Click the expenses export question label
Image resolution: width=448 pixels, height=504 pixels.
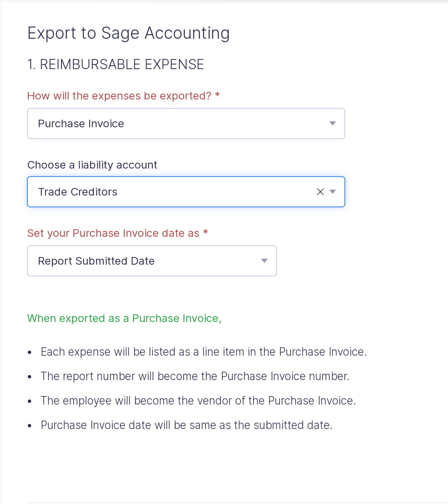[123, 96]
